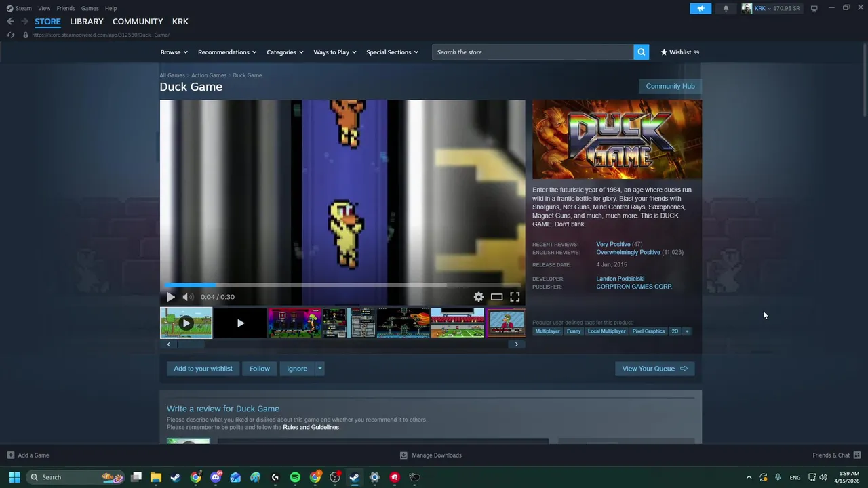Switch to the COMMUNITY tab
This screenshot has height=488, width=868.
pos(138,22)
